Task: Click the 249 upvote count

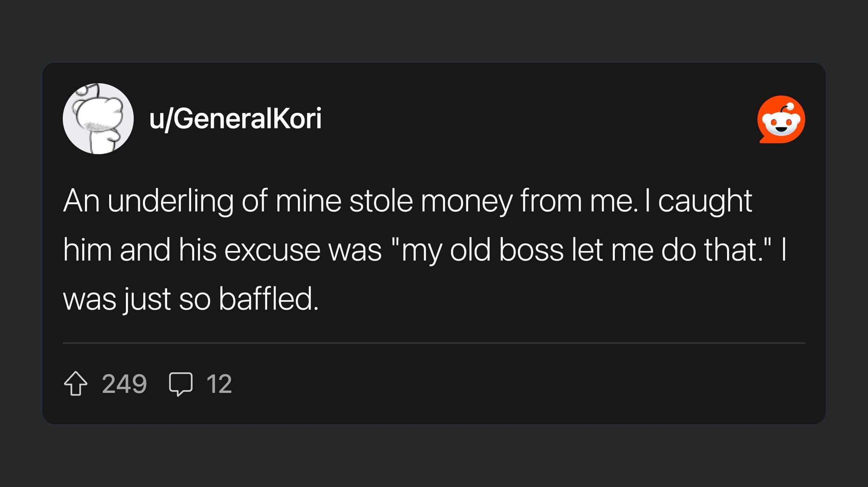Action: point(124,384)
